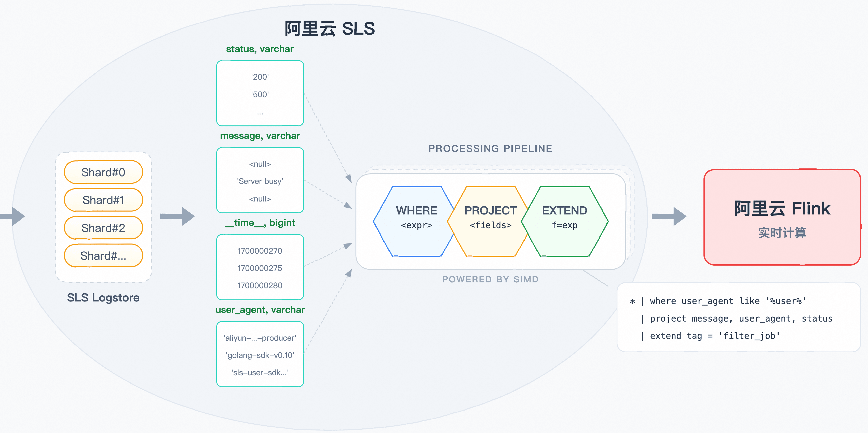
Task: Click the PROCESSING PIPELINE heading
Action: (x=490, y=149)
